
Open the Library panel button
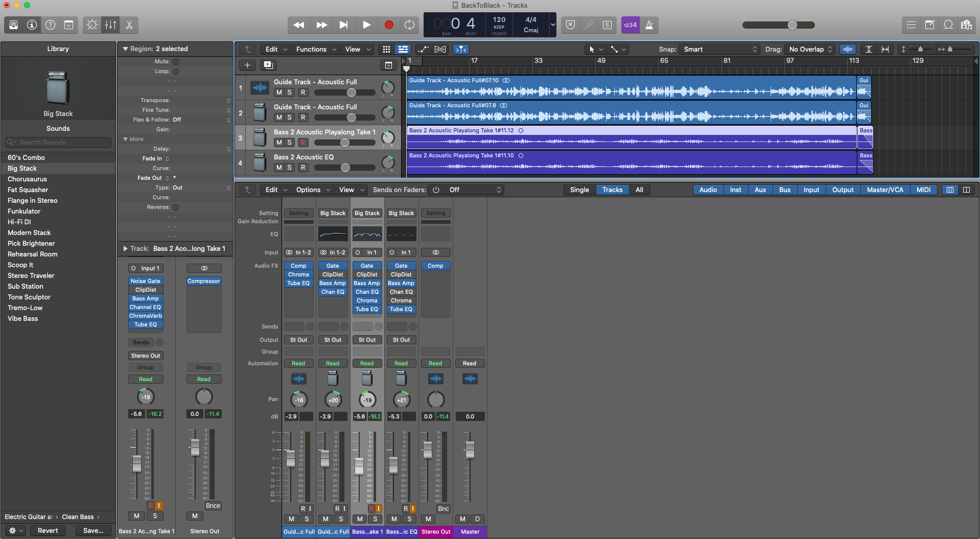pos(14,25)
